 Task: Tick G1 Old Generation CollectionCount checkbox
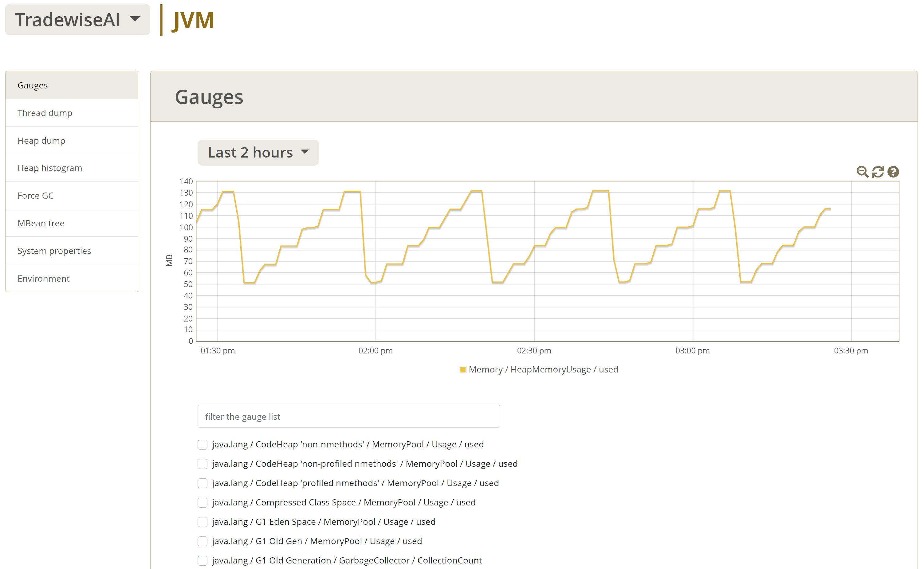point(202,560)
